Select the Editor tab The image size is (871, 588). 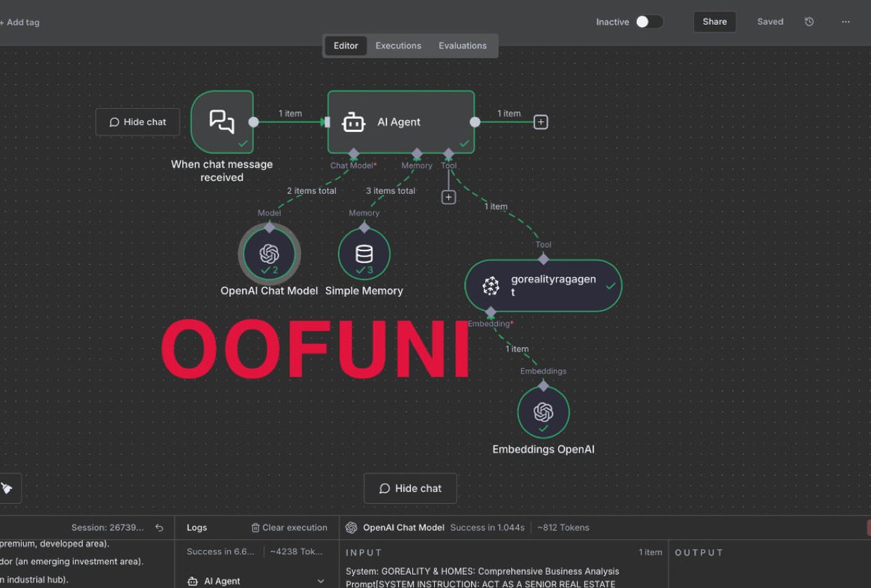(x=345, y=45)
